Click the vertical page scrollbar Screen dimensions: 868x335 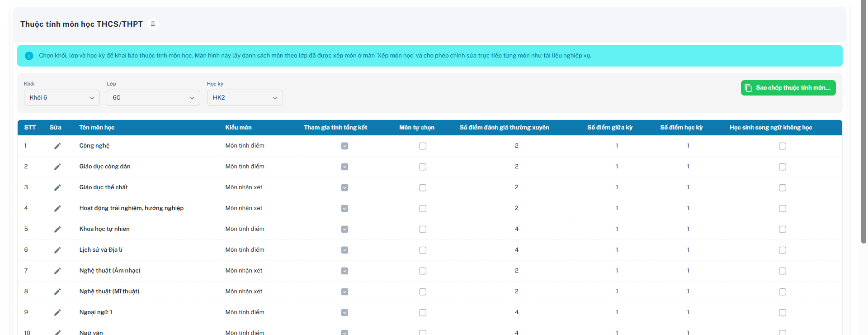click(x=863, y=122)
